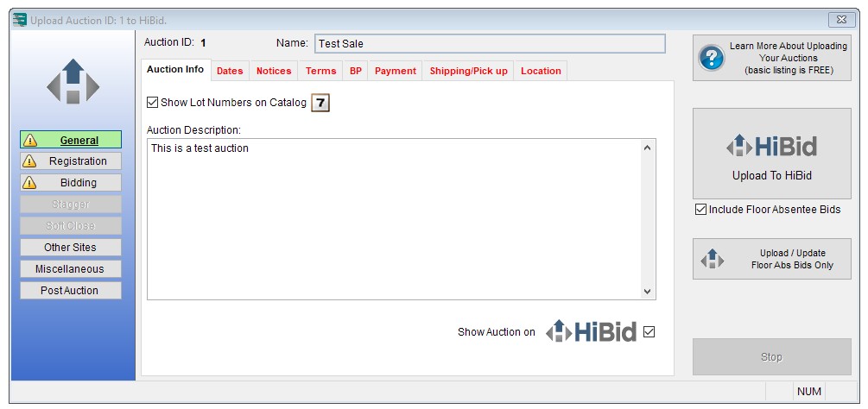Click the number 7 button next to catalog option
The width and height of the screenshot is (868, 409).
[320, 103]
